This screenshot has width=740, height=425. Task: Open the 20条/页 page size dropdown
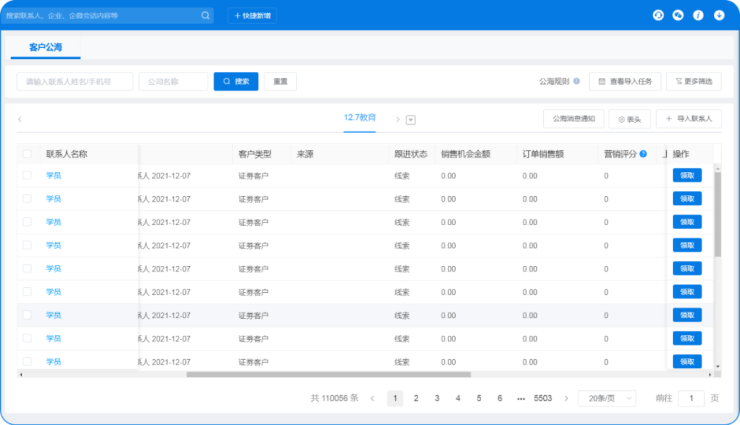607,398
